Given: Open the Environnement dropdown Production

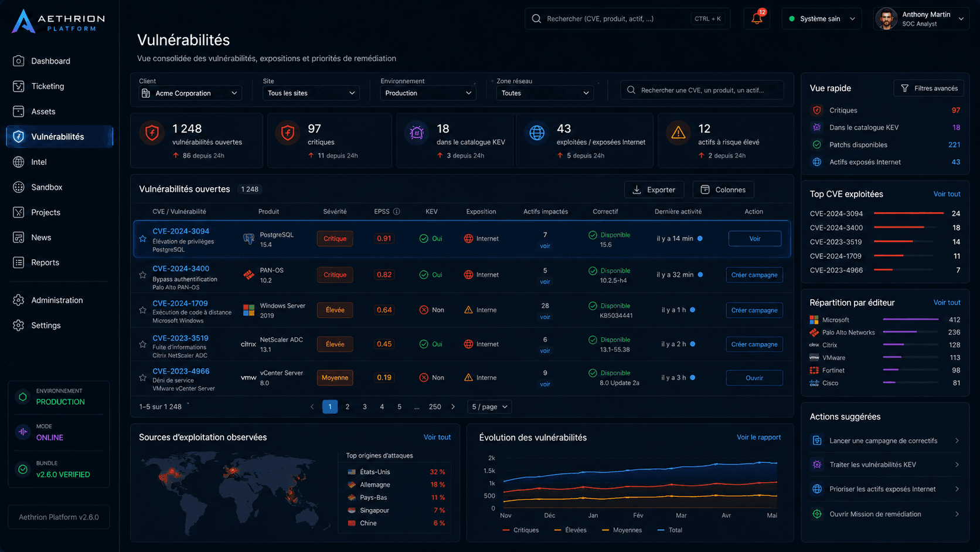Looking at the screenshot, I should [428, 93].
